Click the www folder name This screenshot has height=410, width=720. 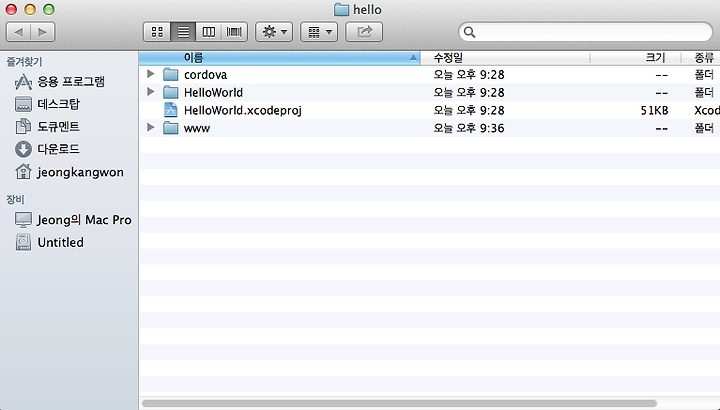pyautogui.click(x=197, y=129)
